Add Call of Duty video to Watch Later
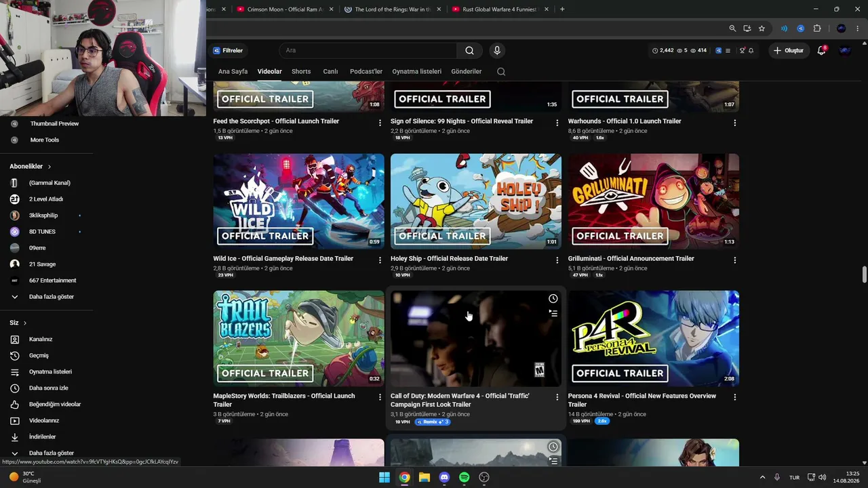Image resolution: width=868 pixels, height=488 pixels. click(x=553, y=299)
